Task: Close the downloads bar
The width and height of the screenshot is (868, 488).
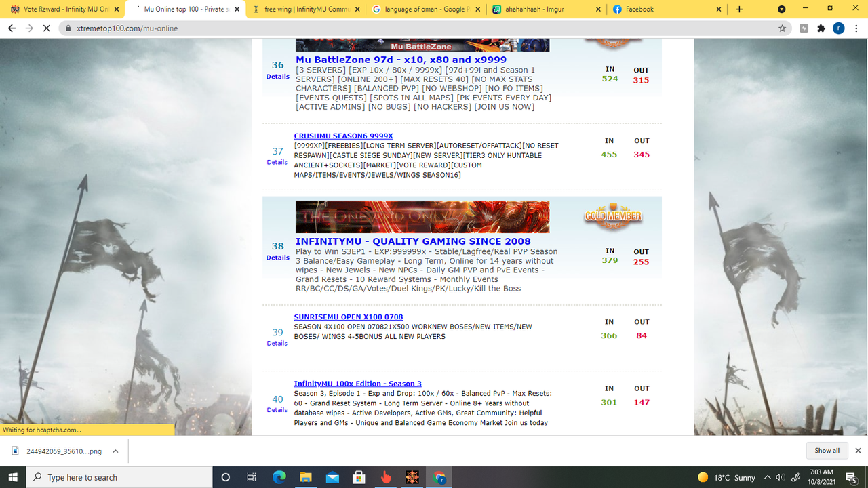Action: [x=858, y=451]
